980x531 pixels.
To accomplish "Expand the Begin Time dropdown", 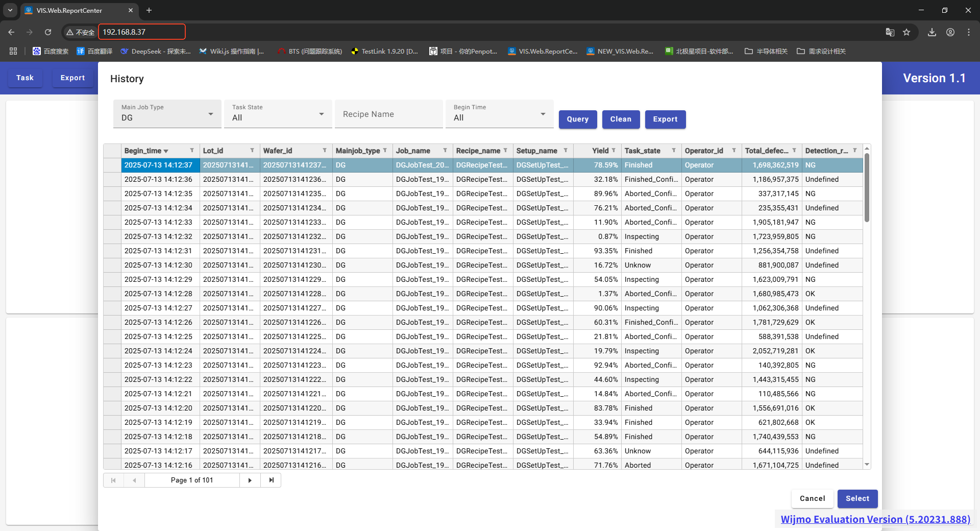I will (543, 114).
